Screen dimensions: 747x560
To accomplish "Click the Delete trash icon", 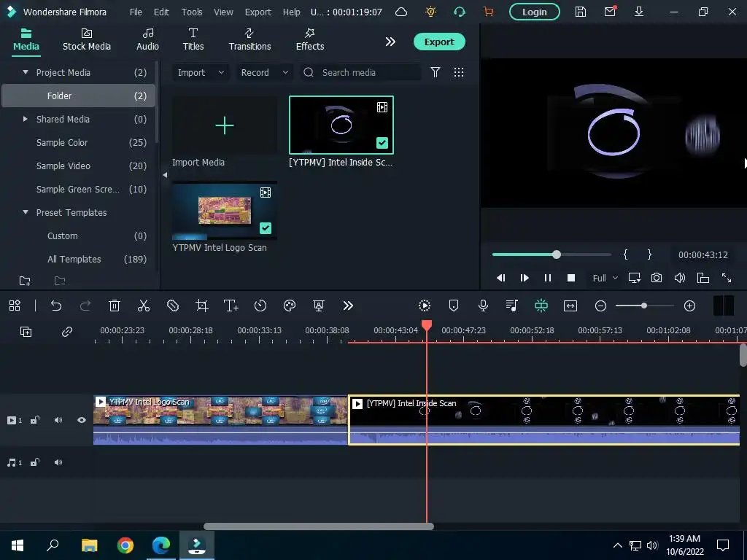I will pyautogui.click(x=115, y=306).
